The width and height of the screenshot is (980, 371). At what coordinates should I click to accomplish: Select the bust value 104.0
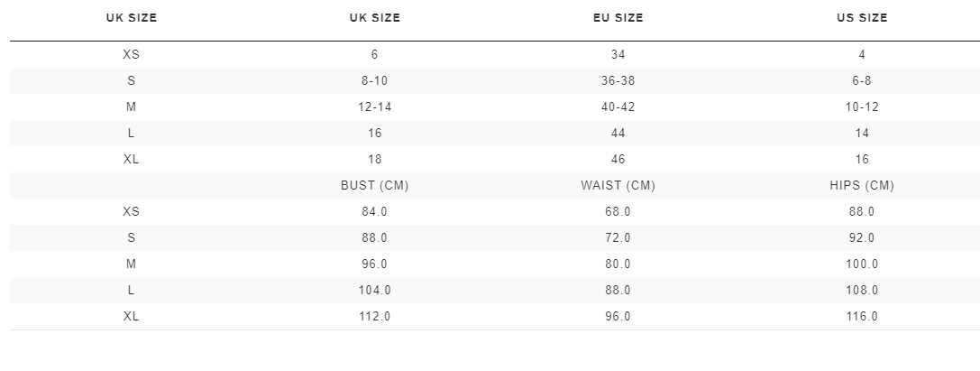pyautogui.click(x=374, y=291)
